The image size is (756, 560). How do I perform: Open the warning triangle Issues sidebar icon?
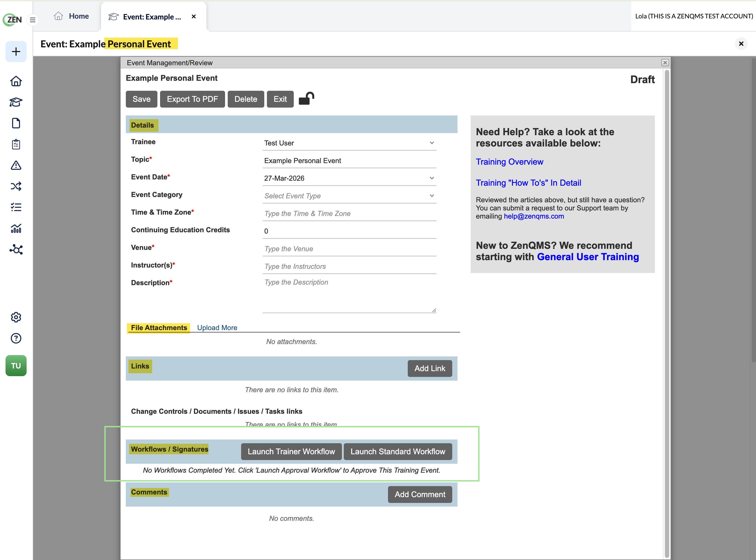pos(16,165)
